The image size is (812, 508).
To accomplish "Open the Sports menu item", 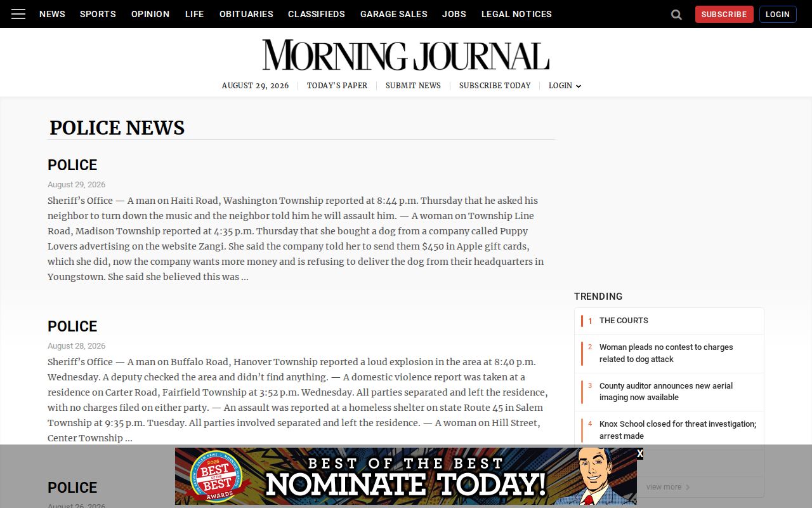I will coord(98,14).
